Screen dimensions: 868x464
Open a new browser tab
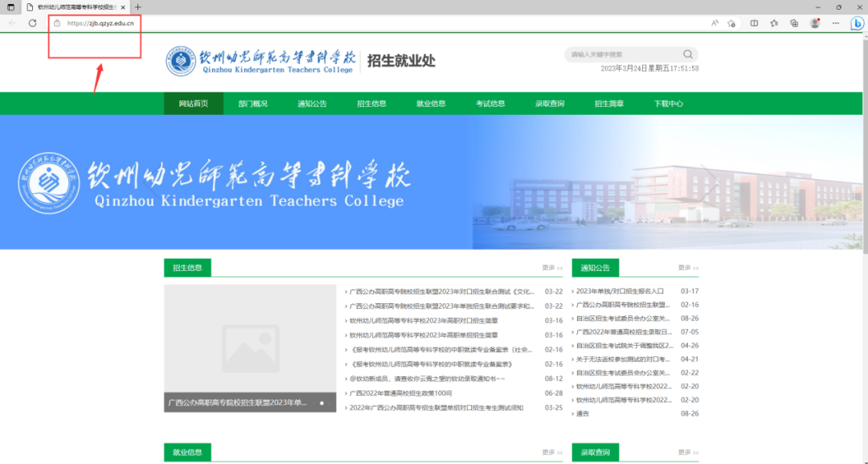(x=138, y=6)
